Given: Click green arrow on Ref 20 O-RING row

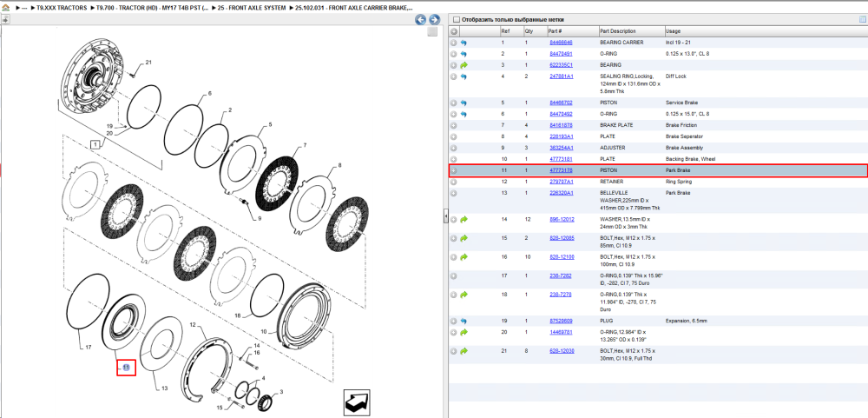Looking at the screenshot, I should pos(464,333).
